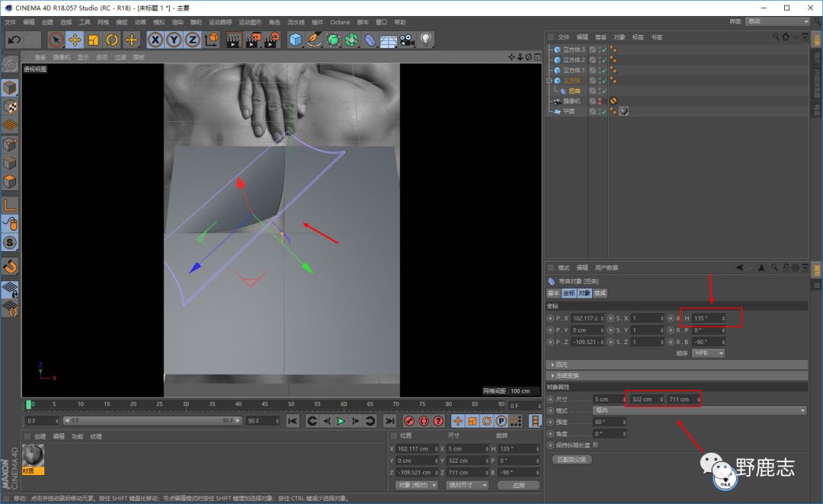Open the Octane menu
The height and width of the screenshot is (504, 823).
[340, 22]
